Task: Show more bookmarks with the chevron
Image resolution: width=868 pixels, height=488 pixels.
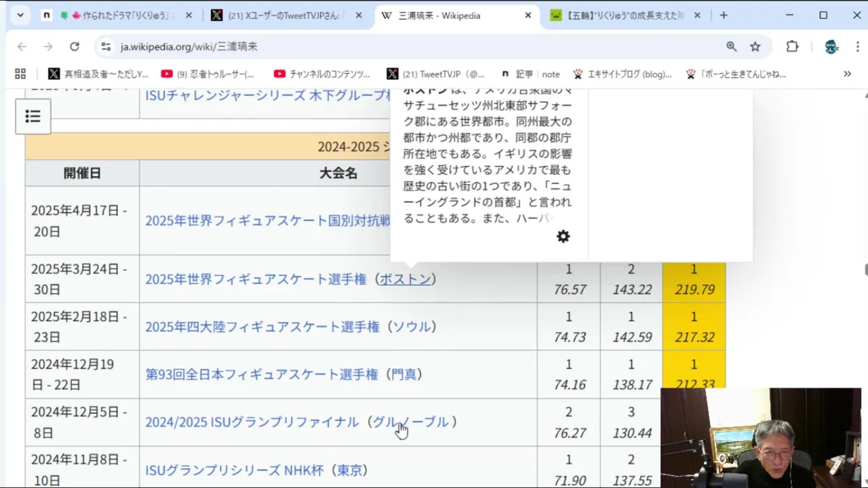Action: point(847,74)
